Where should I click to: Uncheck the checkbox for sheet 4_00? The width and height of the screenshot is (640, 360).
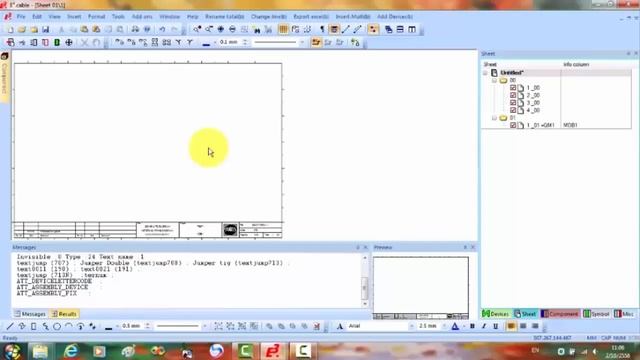pyautogui.click(x=513, y=110)
